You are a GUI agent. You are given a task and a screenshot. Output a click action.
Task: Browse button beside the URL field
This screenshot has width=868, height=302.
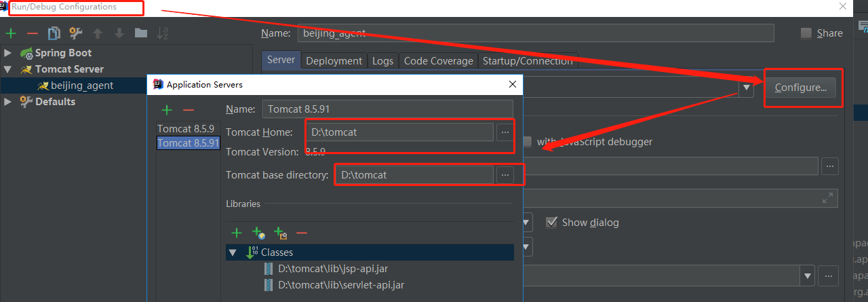[x=830, y=166]
